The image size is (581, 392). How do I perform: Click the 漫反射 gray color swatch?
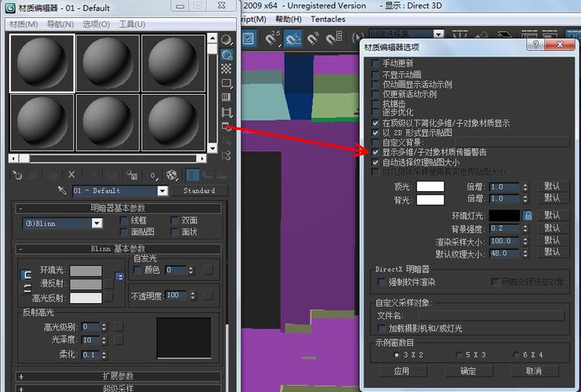tap(86, 284)
